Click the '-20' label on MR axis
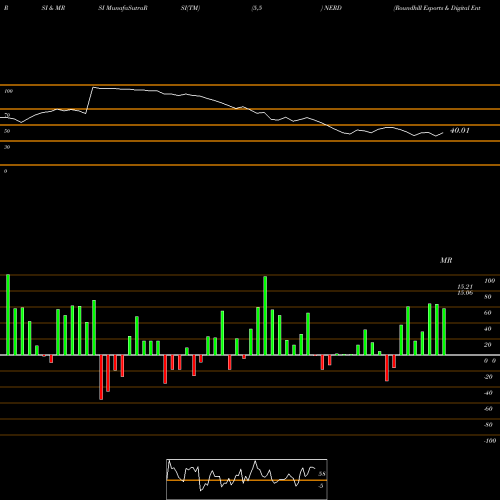The image size is (500, 500). 488,377
